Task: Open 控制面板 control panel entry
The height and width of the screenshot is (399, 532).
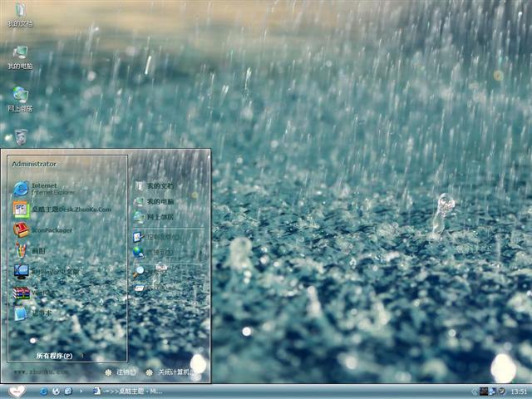Action: pyautogui.click(x=156, y=237)
